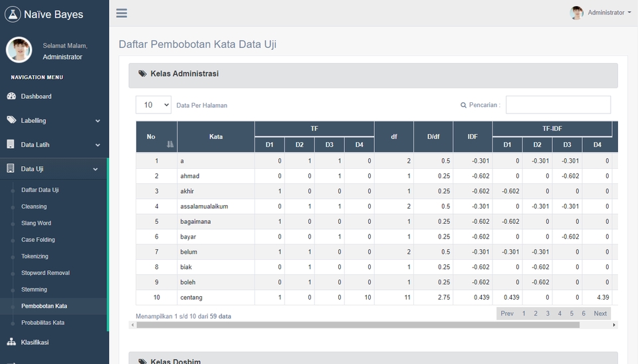
Task: Click the word 'biak' in table
Action: click(x=186, y=267)
